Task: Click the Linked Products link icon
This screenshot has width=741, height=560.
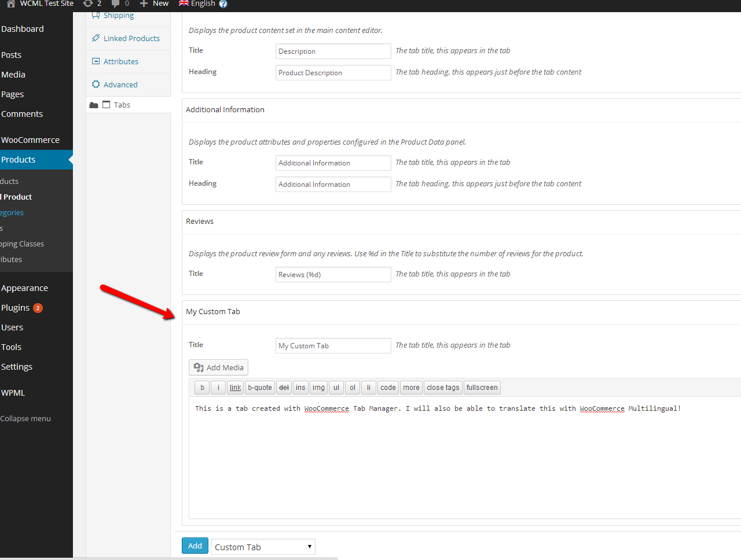Action: coord(96,38)
